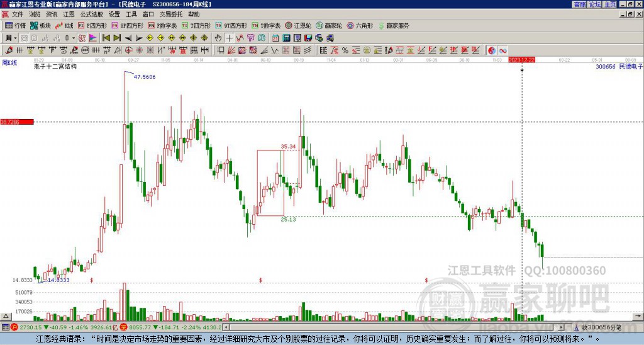Toggle the 权 adjustment button
The width and height of the screenshot is (644, 345).
(82, 38)
